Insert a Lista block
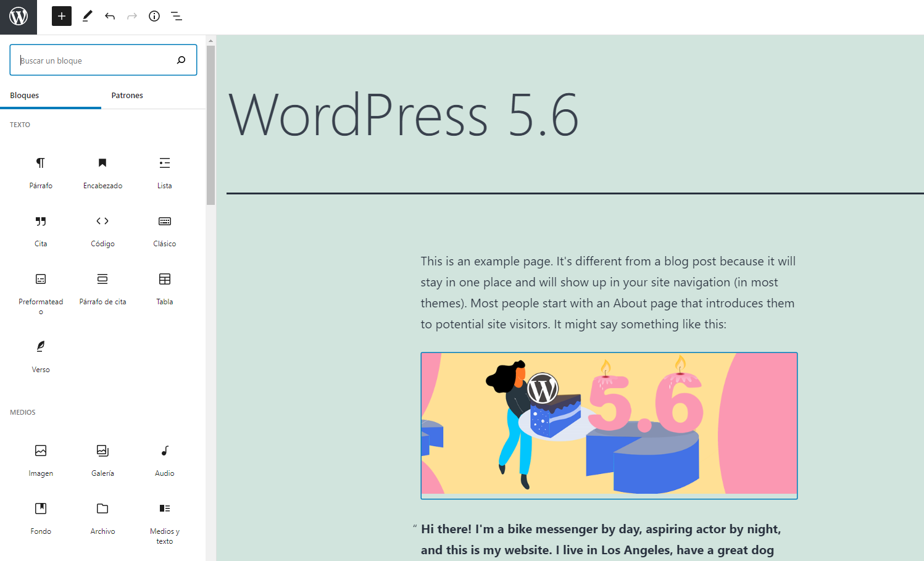 tap(165, 172)
